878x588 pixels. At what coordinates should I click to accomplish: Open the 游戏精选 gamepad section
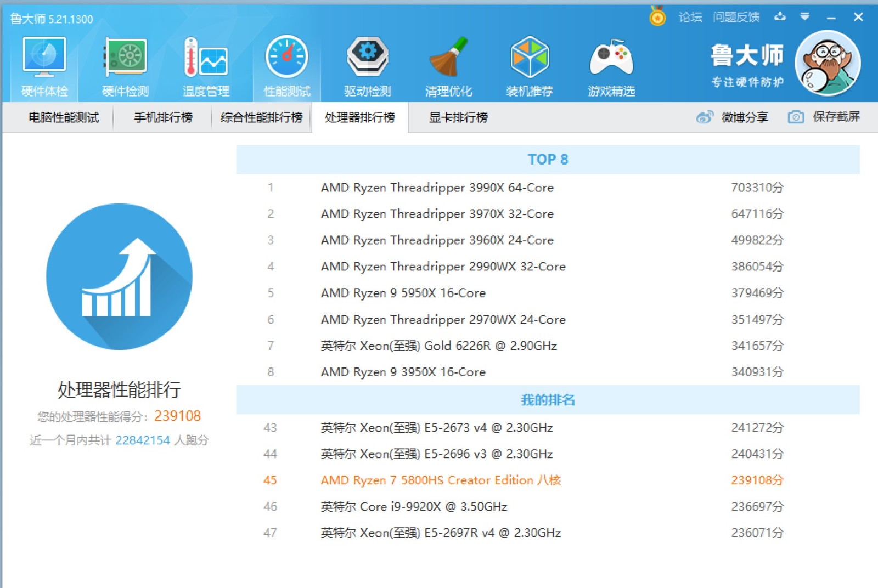point(611,67)
